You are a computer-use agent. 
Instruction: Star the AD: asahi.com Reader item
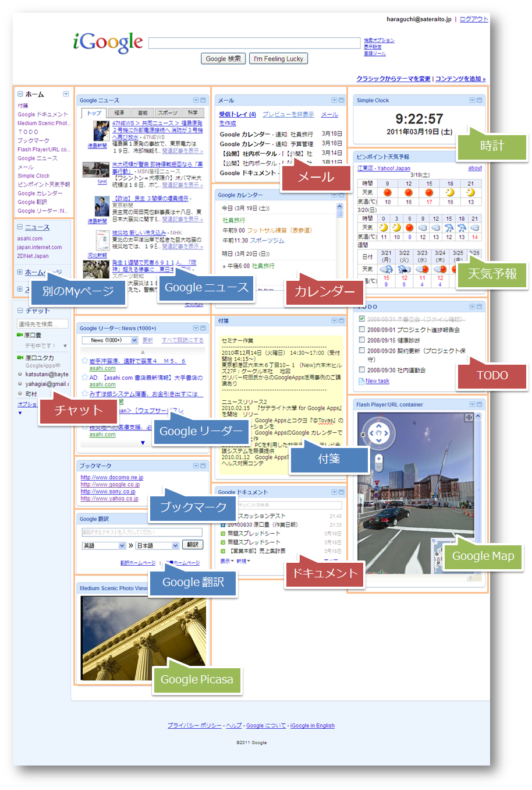click(x=84, y=378)
